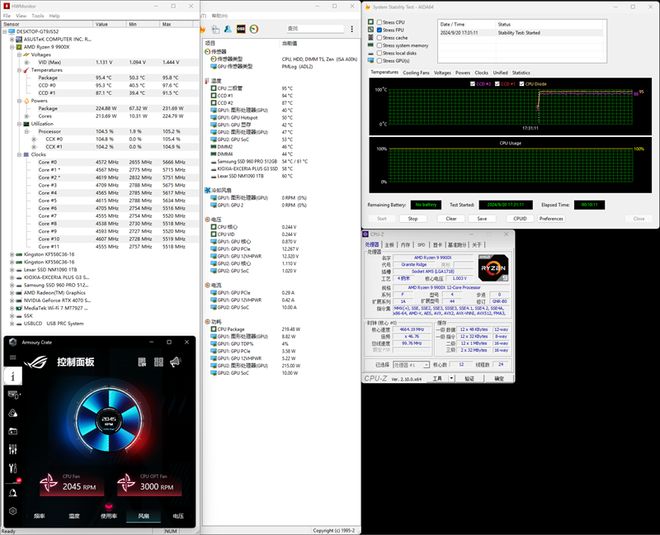
Task: Open the Devices icon in Armoury Crate sidebar
Action: 13,394
